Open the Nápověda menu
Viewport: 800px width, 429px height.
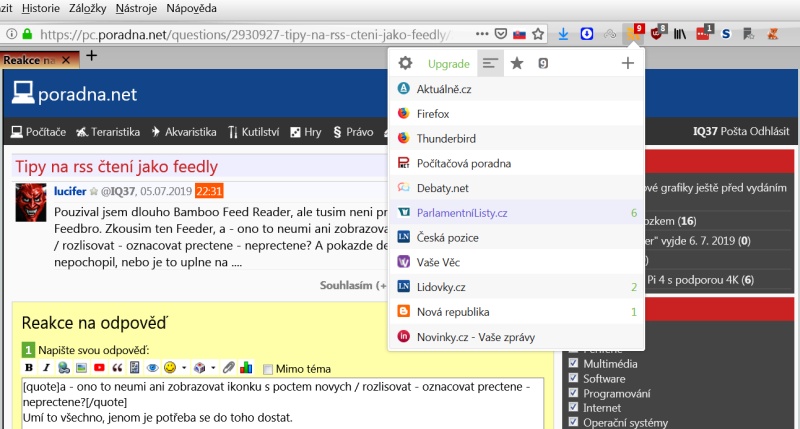[191, 8]
